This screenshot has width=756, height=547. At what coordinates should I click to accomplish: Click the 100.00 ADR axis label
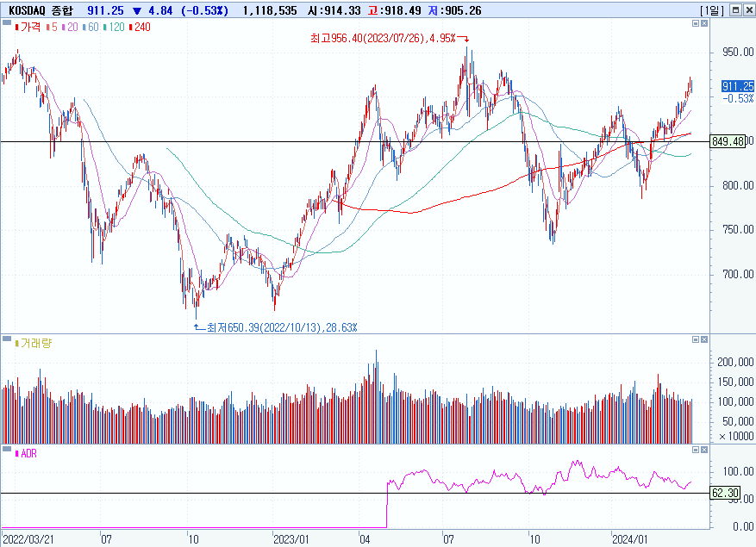738,471
